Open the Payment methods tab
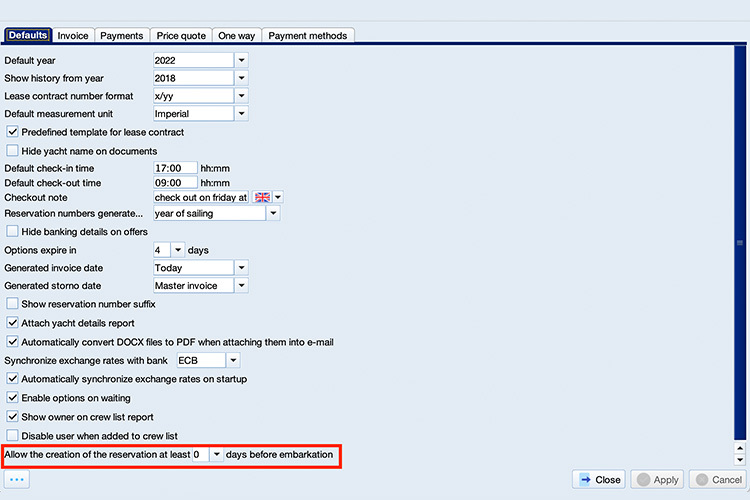 pos(308,36)
